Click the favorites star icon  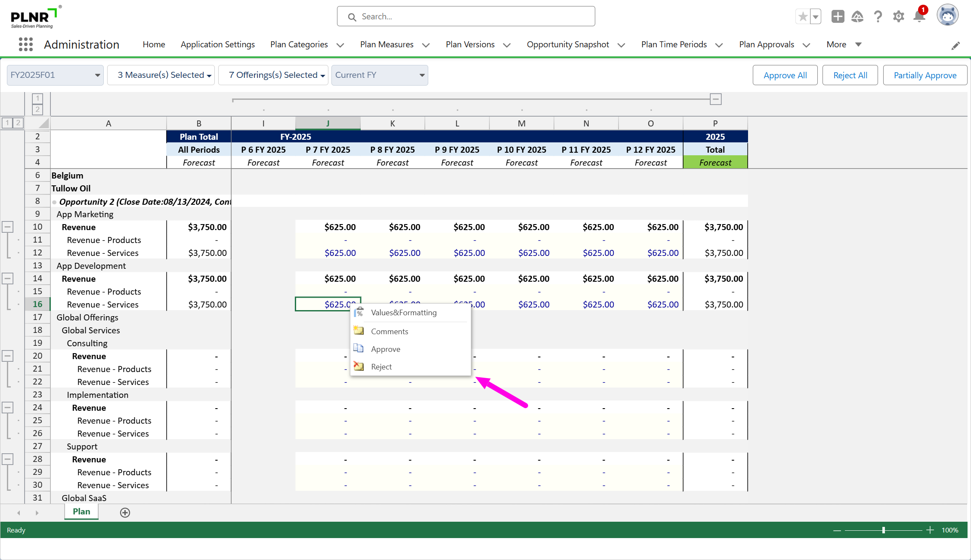point(803,17)
